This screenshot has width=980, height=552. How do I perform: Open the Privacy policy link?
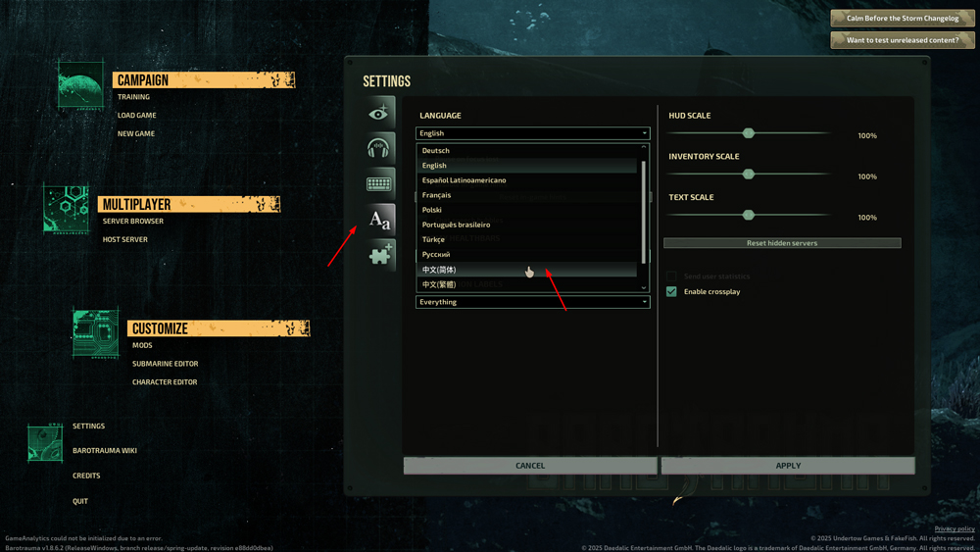(x=955, y=528)
